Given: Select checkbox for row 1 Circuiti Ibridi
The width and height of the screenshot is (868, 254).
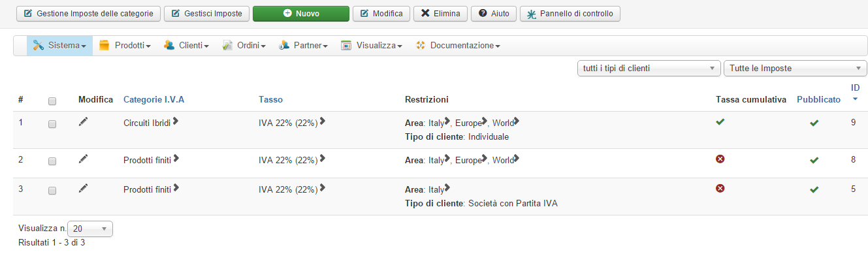Looking at the screenshot, I should pyautogui.click(x=52, y=124).
